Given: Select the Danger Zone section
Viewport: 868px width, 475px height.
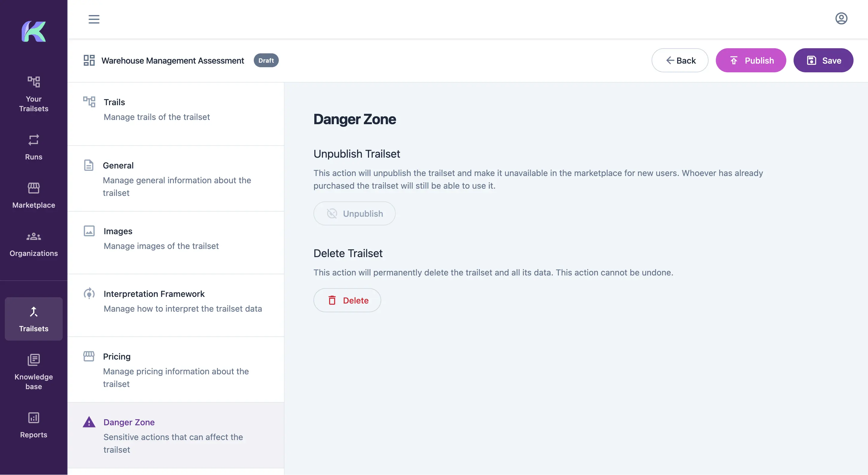Looking at the screenshot, I should click(176, 435).
